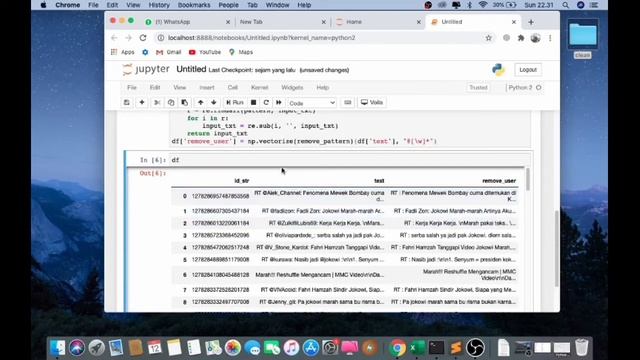Open the desktop folder icon

[582, 34]
